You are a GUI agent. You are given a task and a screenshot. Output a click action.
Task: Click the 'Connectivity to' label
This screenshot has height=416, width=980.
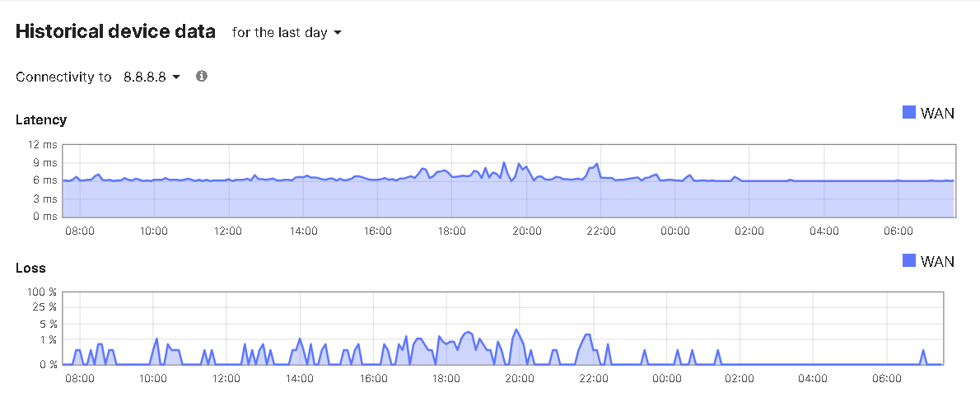tap(63, 77)
